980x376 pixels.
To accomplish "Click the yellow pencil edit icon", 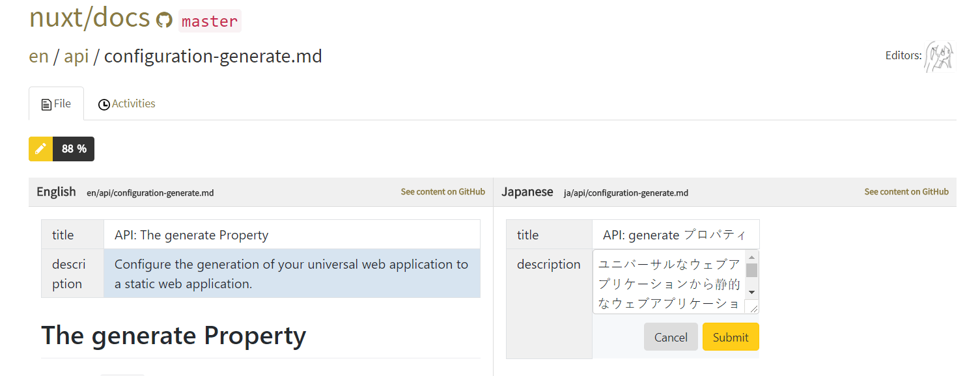I will click(40, 149).
